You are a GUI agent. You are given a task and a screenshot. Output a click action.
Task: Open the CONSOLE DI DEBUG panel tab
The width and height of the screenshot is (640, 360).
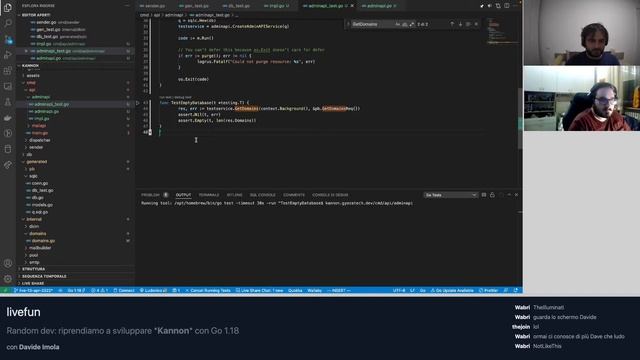pos(330,195)
